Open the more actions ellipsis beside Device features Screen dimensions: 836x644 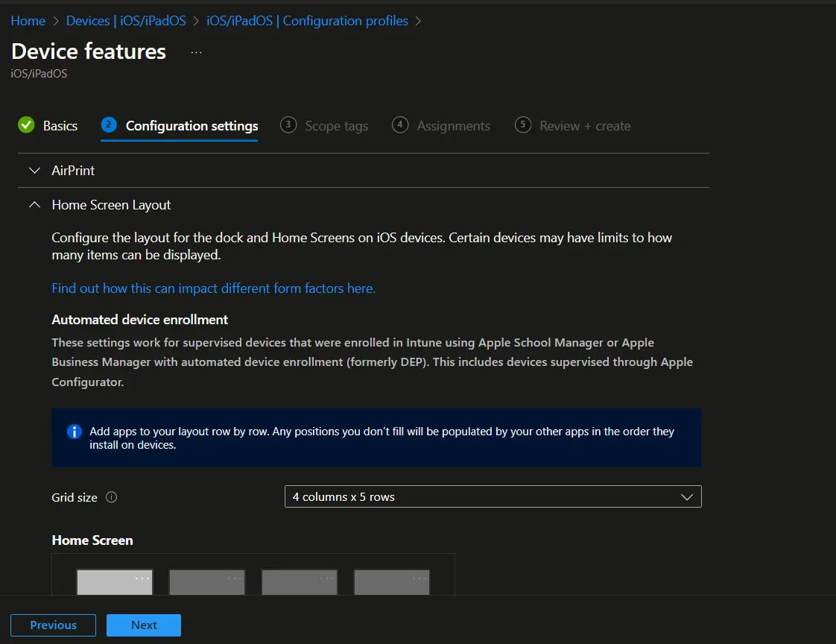pyautogui.click(x=195, y=52)
